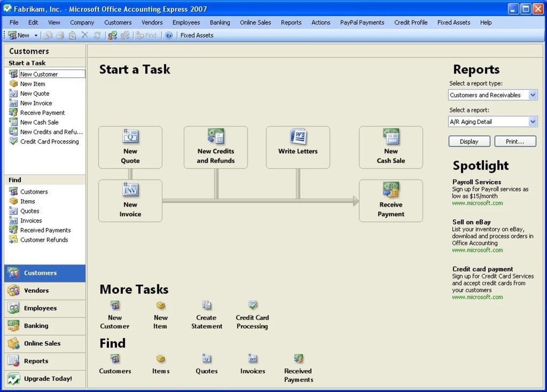
Task: Open Write Letters from the task flow
Action: [298, 146]
